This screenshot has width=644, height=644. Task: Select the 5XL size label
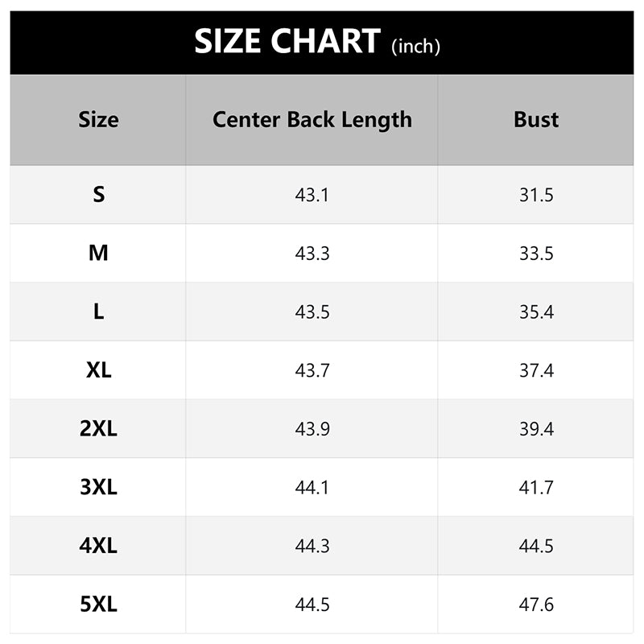98,605
